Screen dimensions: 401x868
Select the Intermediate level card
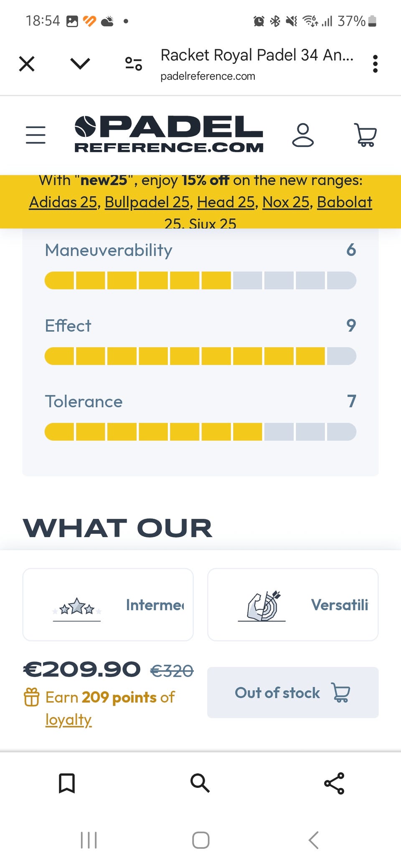(x=108, y=605)
